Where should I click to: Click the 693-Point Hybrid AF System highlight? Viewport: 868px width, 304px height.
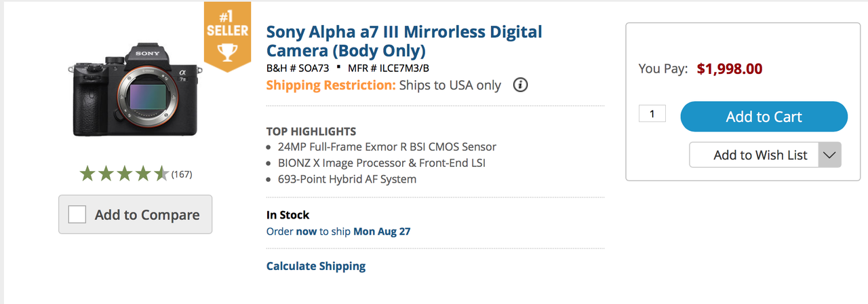(x=347, y=179)
